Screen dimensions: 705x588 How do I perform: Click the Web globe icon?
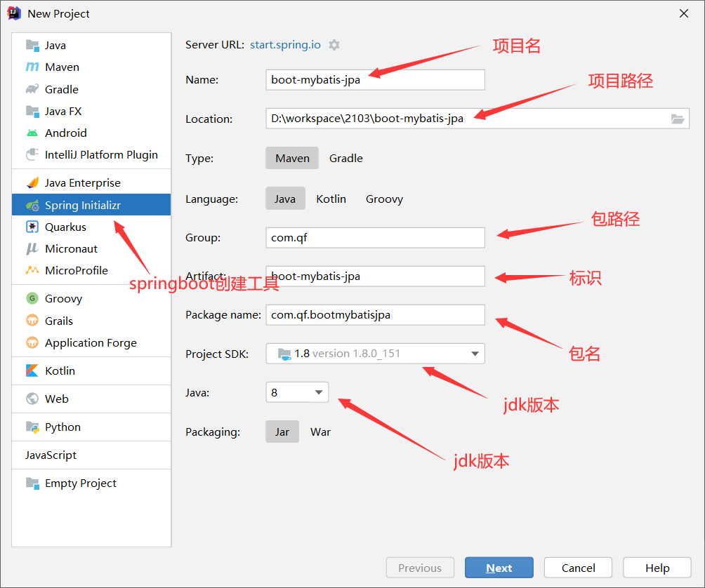coord(32,399)
